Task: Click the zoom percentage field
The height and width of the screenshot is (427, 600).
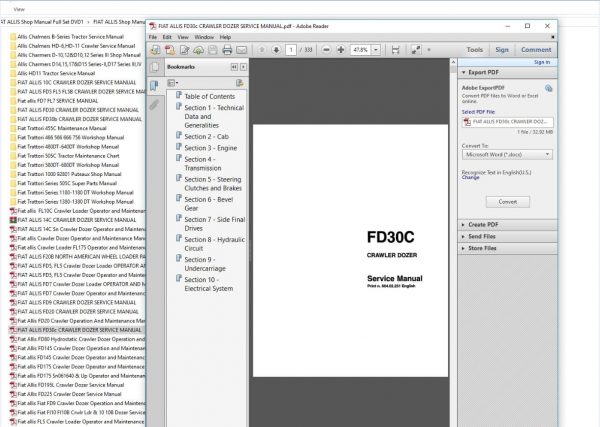Action: click(360, 50)
